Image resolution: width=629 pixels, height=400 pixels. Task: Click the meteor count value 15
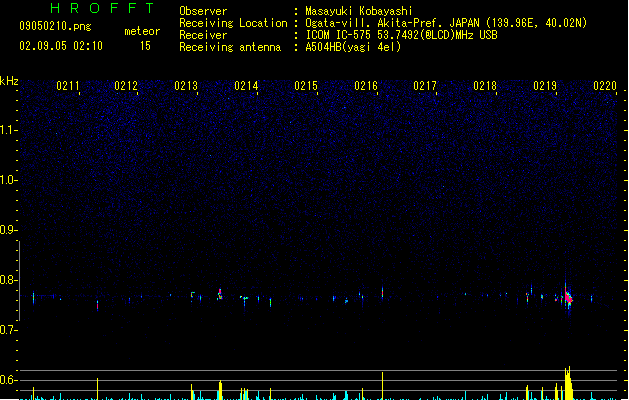tap(145, 46)
